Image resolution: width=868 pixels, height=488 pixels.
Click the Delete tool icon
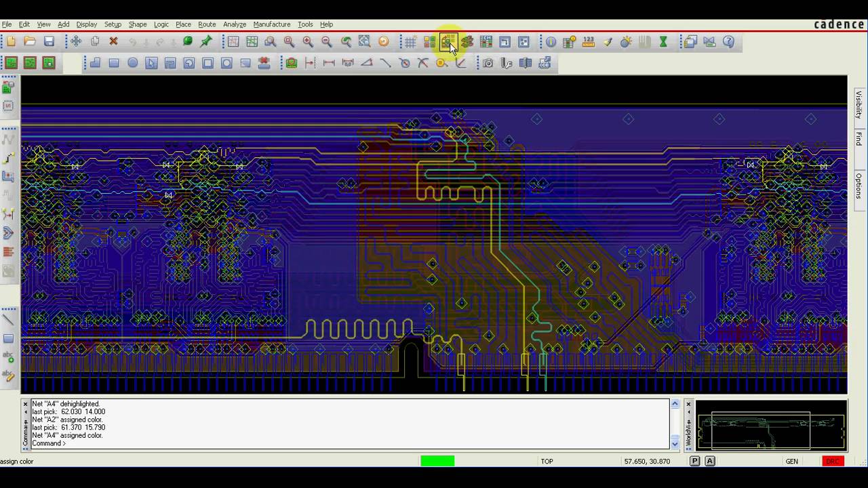(114, 42)
